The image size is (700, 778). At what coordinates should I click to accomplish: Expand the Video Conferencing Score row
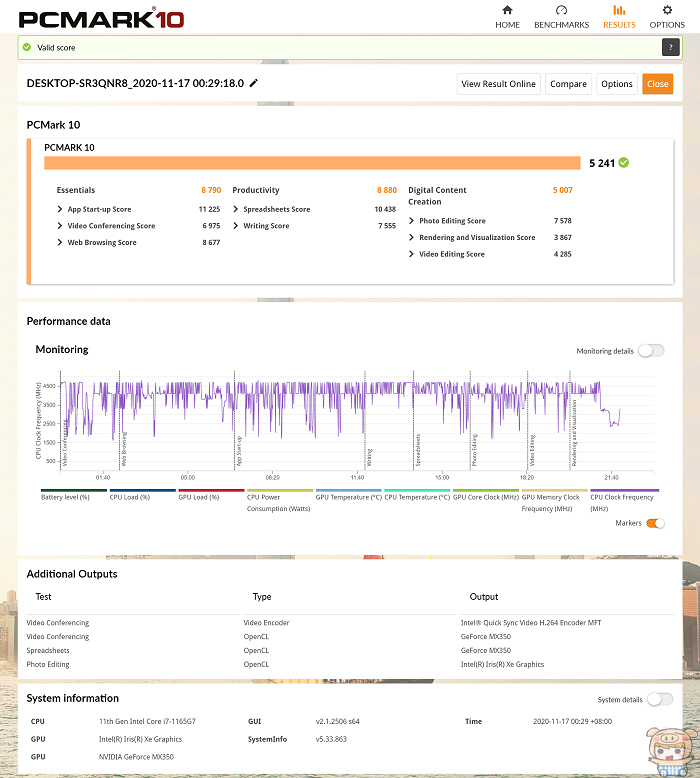pos(61,226)
